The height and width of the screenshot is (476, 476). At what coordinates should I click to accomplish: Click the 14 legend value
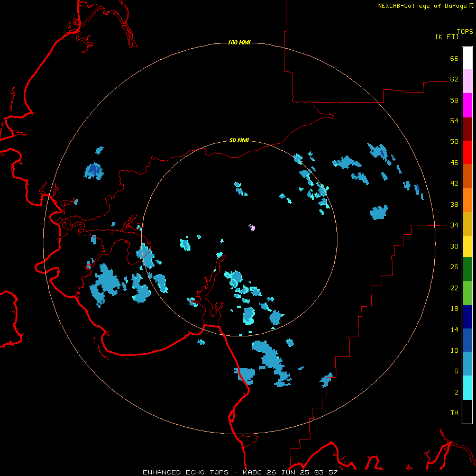pos(454,329)
